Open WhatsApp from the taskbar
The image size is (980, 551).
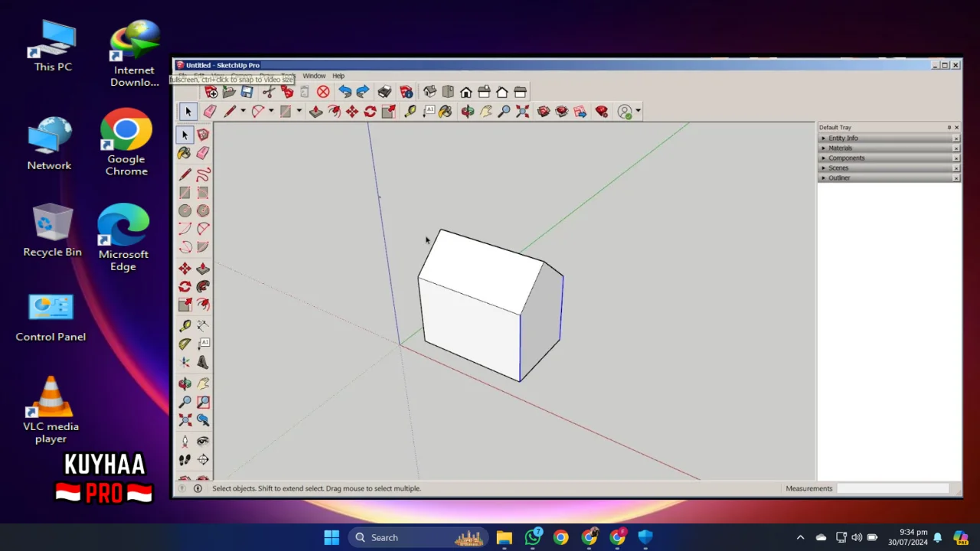coord(533,537)
